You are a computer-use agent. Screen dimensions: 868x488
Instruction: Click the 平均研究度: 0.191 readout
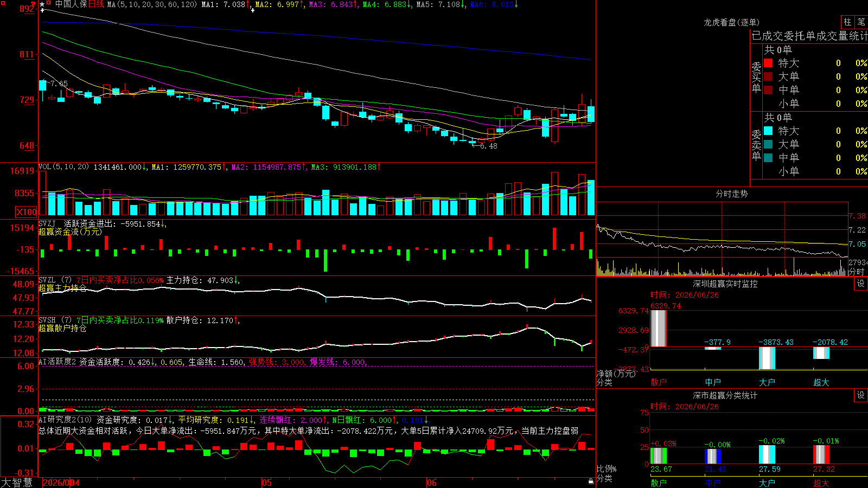(216, 420)
